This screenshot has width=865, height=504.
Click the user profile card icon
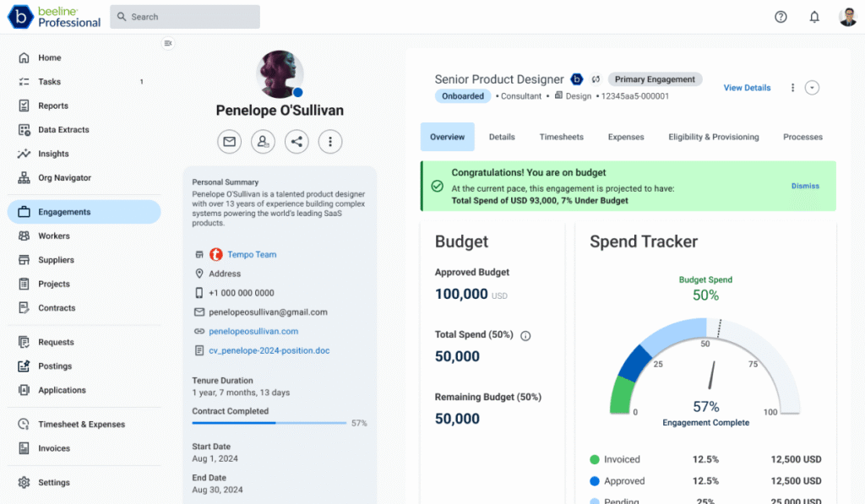(x=263, y=142)
